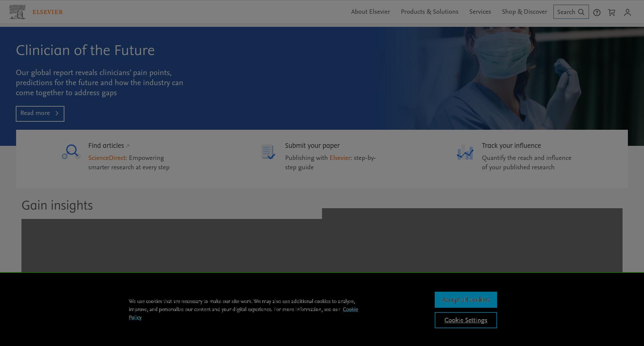Click the Find articles external link arrow
The width and height of the screenshot is (644, 346).
tap(128, 146)
